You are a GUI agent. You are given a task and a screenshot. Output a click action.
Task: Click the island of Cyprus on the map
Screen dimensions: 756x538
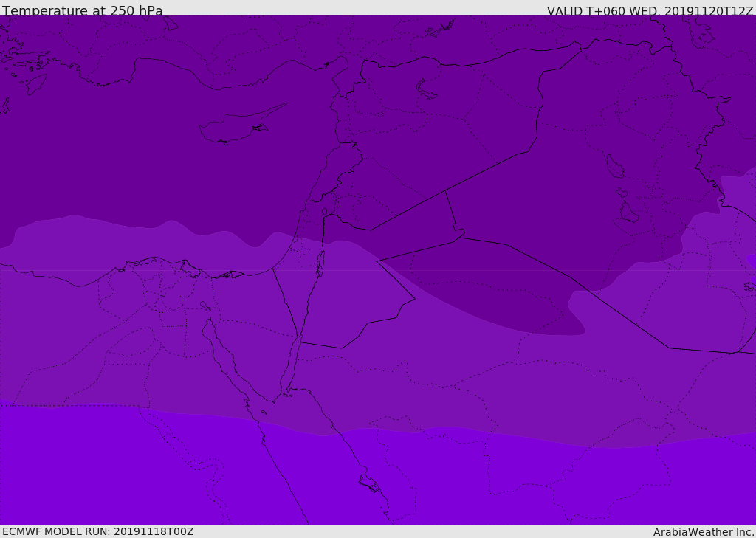(x=241, y=125)
